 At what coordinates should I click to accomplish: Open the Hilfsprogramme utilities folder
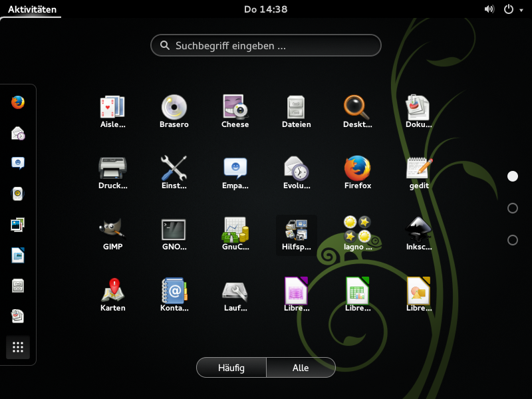coord(296,234)
